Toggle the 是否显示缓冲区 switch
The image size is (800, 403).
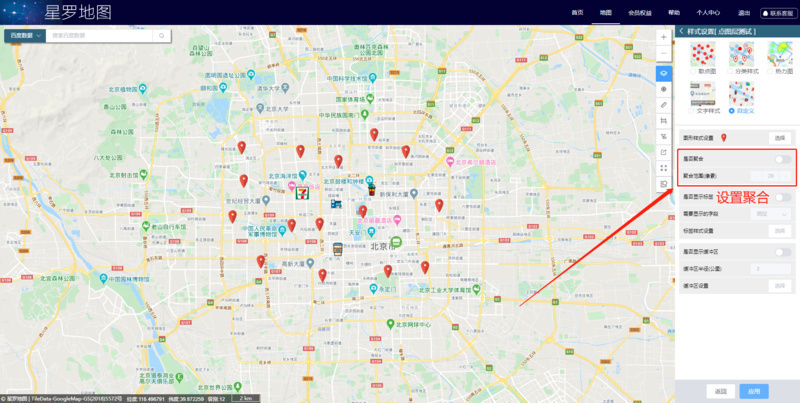coord(783,252)
